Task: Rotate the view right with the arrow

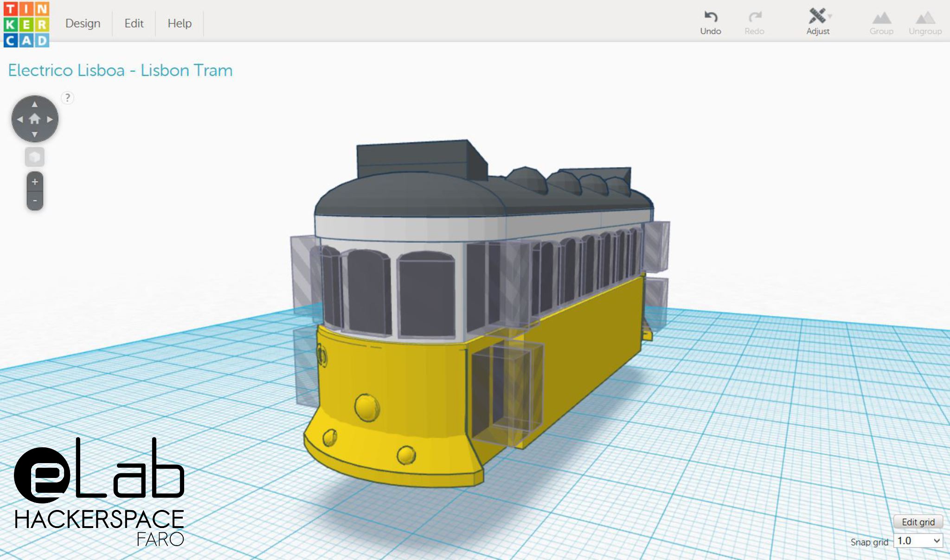Action: point(50,119)
